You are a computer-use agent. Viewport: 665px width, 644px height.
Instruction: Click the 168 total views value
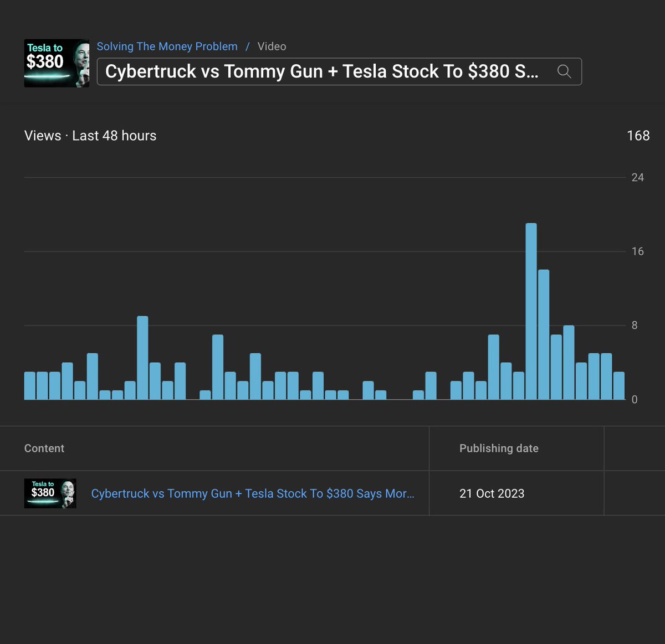click(638, 136)
